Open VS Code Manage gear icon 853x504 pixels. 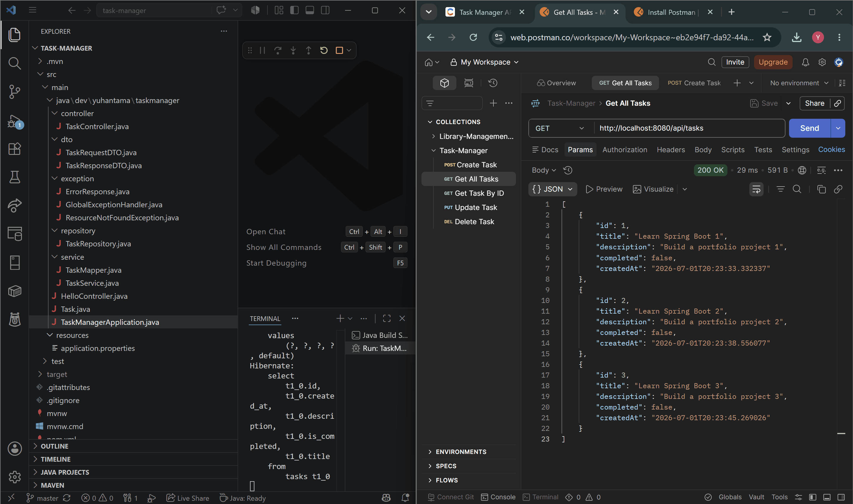click(14, 477)
